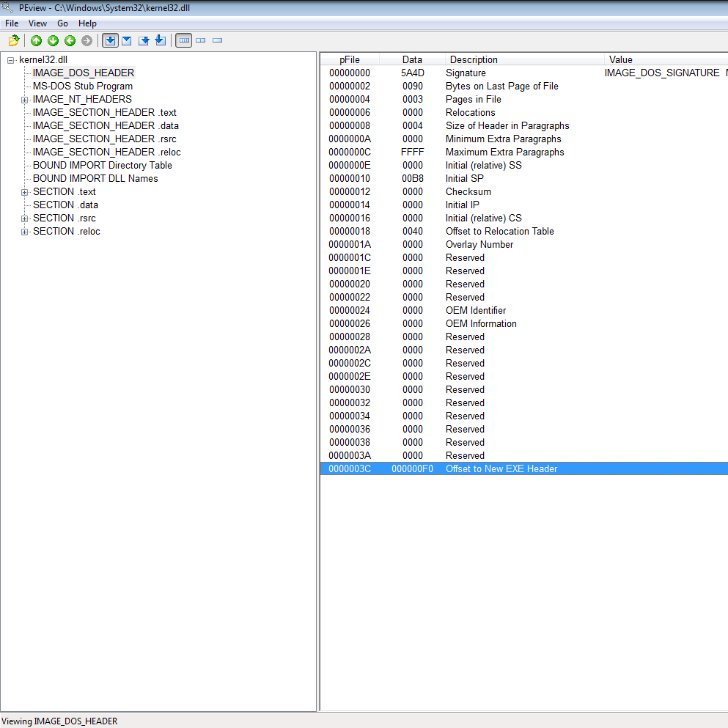Select the second address-mode icon with blue triangle
This screenshot has height=728, width=728.
(127, 41)
